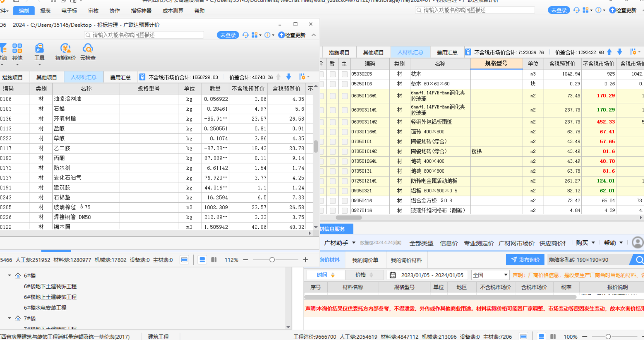644x340 pixels.
Task: Open apps grid dropdown in front window header
Action: [256, 35]
